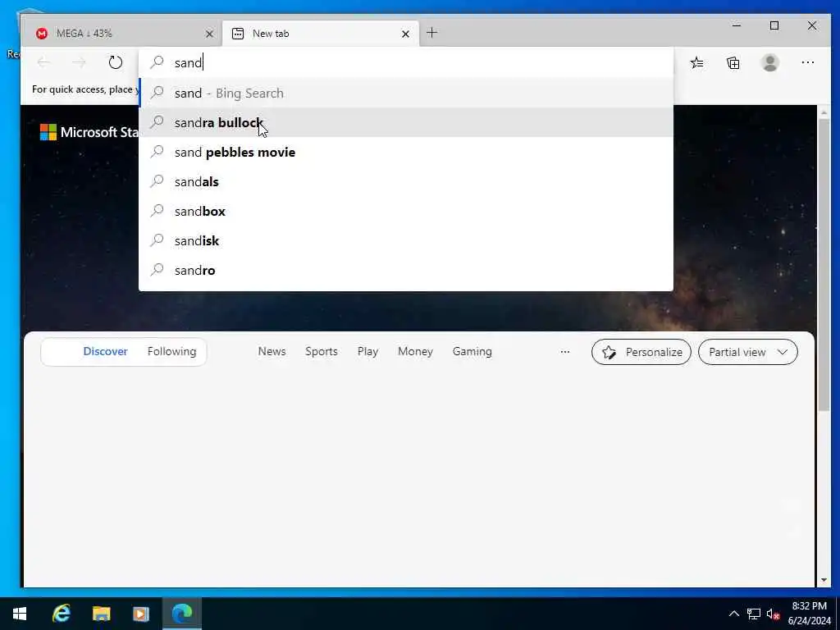Screen dimensions: 840x630
Task: Open File Explorer from taskbar
Action: click(x=101, y=614)
